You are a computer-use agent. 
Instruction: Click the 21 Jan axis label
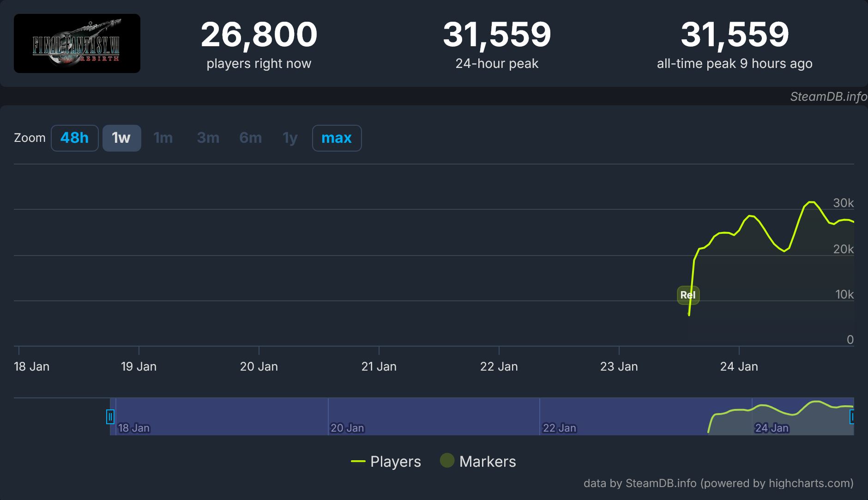click(x=379, y=366)
